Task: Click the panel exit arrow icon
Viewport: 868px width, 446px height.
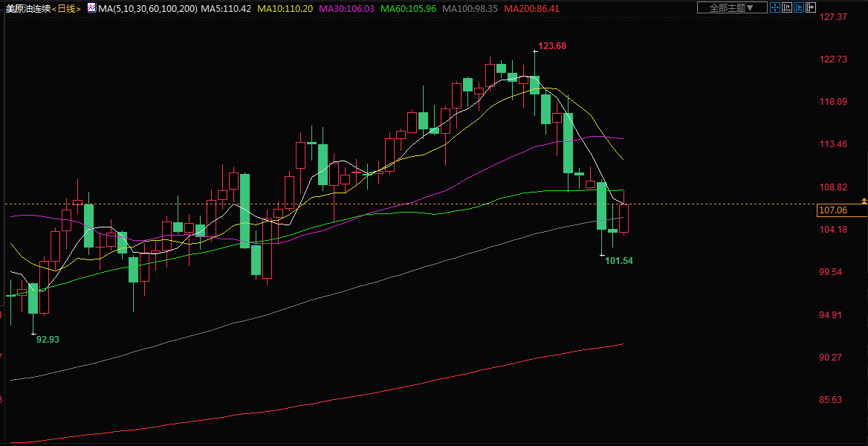Action: click(812, 7)
